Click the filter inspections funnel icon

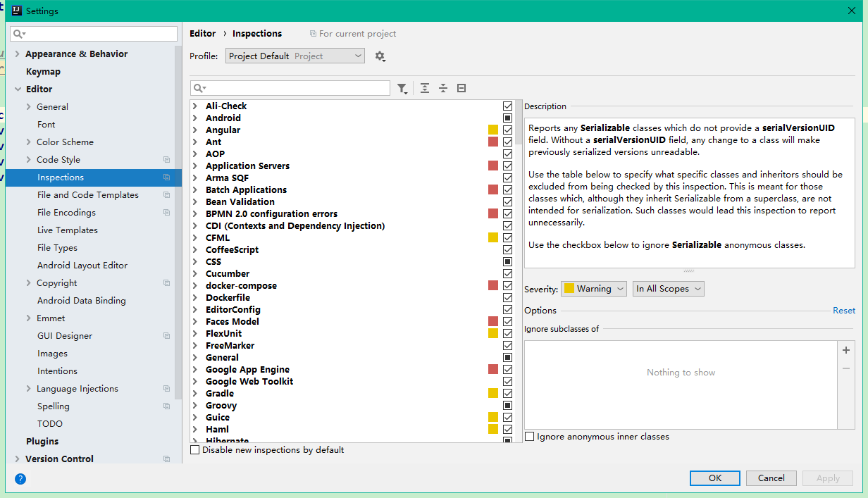[402, 88]
